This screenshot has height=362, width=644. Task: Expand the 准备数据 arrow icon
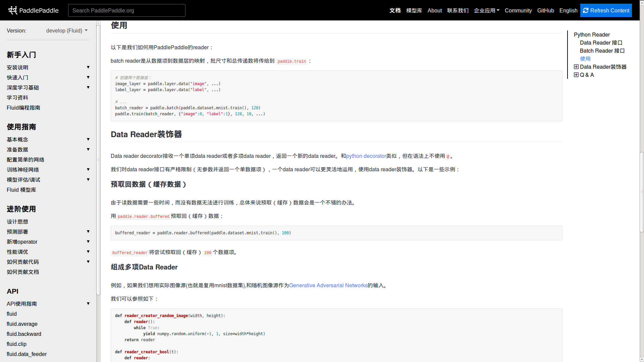click(x=88, y=149)
